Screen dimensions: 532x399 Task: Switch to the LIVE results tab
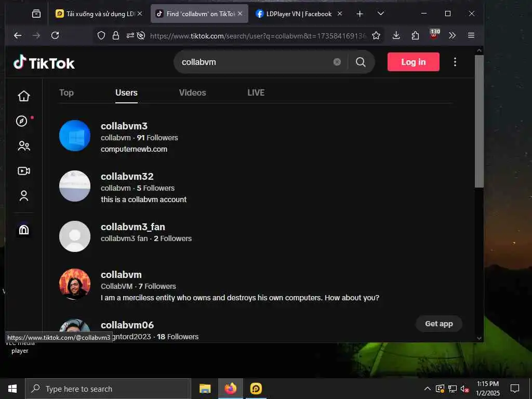[x=256, y=92]
